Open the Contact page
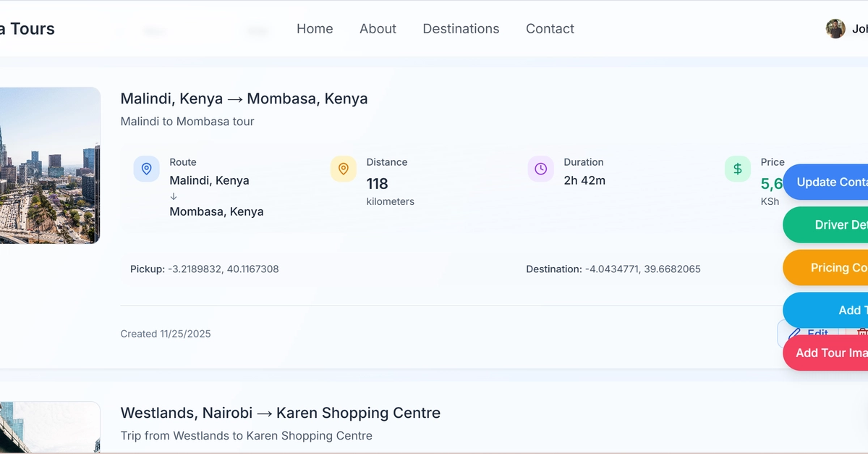868x454 pixels. pyautogui.click(x=550, y=29)
